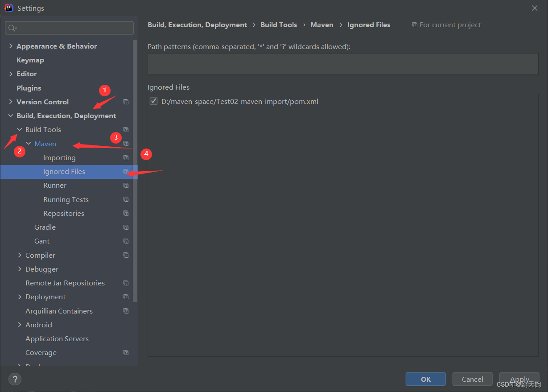The width and height of the screenshot is (548, 392).
Task: Expand Appearance & Behavior section
Action: tap(11, 46)
